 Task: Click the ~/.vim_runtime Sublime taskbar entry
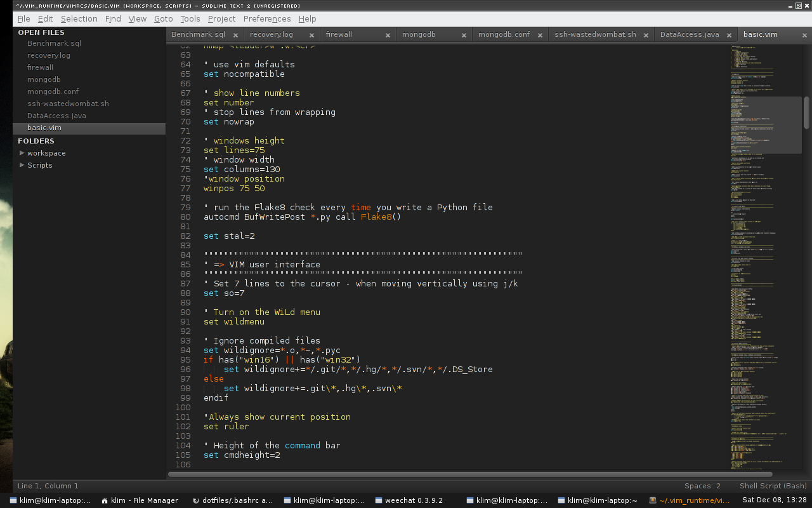(690, 500)
